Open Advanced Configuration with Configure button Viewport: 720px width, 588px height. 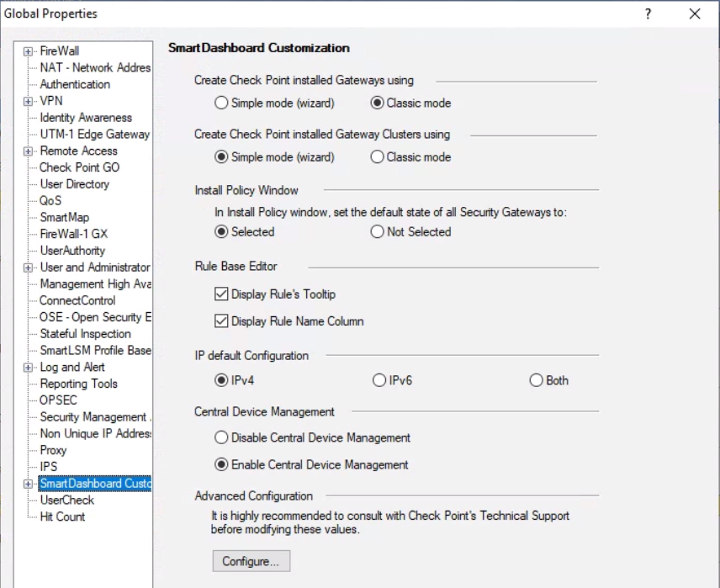(x=251, y=561)
